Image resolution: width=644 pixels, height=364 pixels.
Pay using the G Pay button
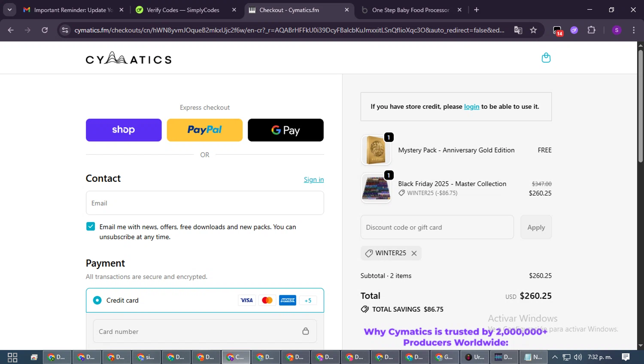click(x=286, y=130)
